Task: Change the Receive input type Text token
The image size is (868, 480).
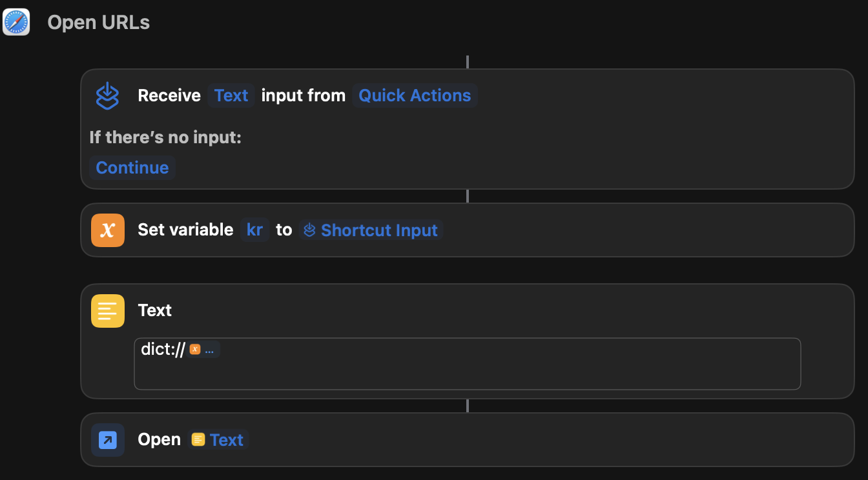Action: pos(231,95)
